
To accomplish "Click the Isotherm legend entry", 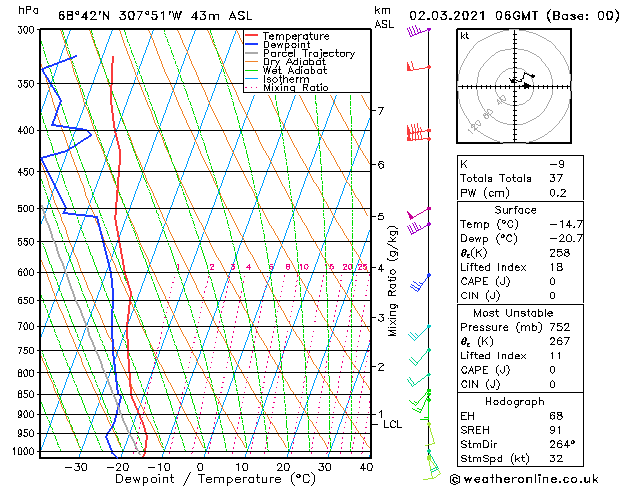I will 277,79.
